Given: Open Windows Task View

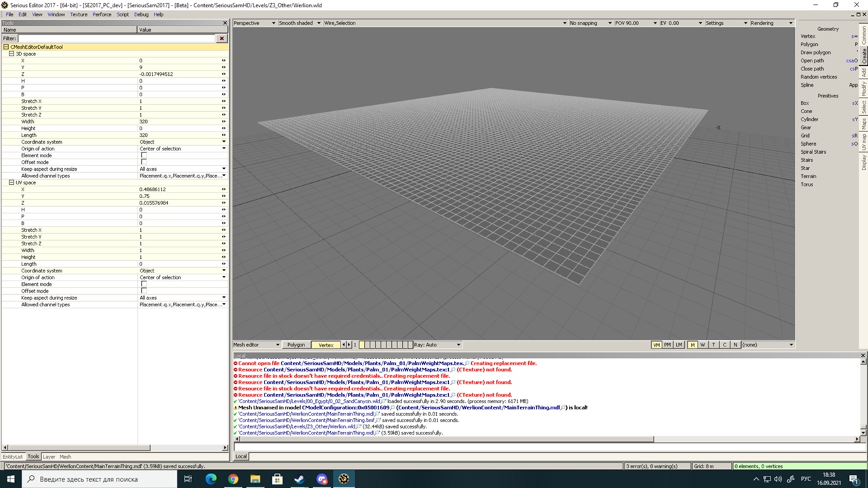Looking at the screenshot, I should (189, 479).
